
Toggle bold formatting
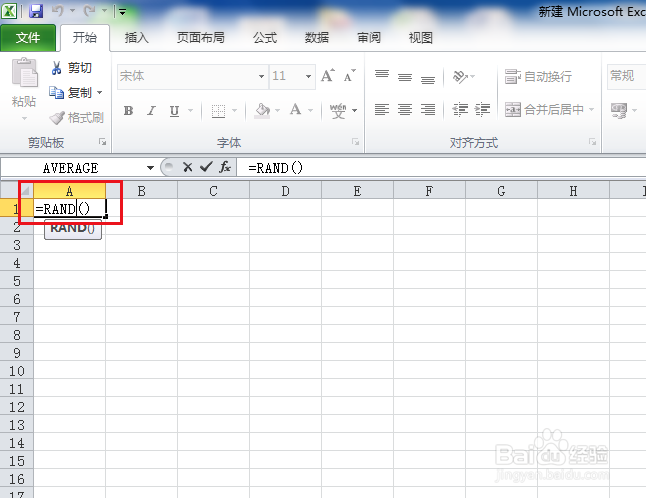pyautogui.click(x=129, y=110)
